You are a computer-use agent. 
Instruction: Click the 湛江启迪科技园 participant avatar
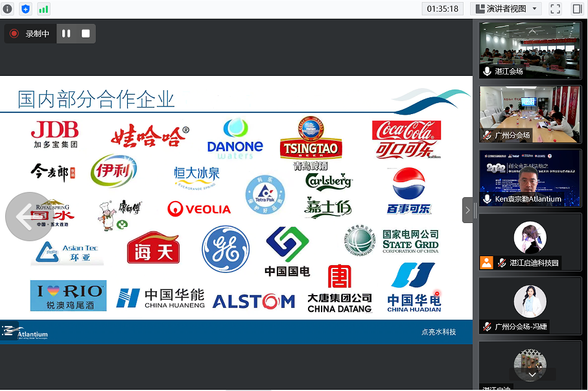pos(530,237)
